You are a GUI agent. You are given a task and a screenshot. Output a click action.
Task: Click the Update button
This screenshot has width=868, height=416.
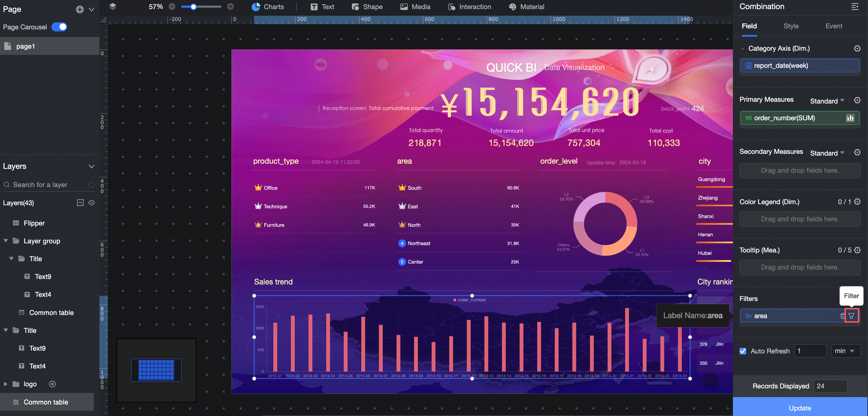tap(800, 408)
